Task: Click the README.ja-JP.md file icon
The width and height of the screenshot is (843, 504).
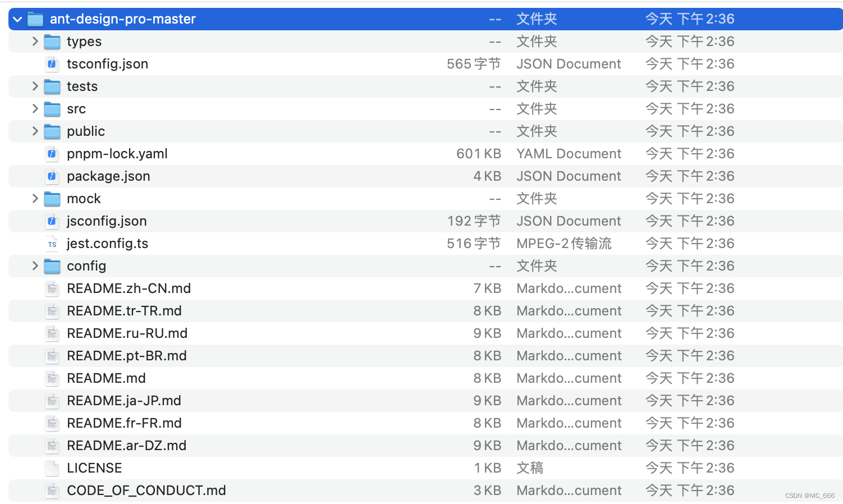Action: 52,401
